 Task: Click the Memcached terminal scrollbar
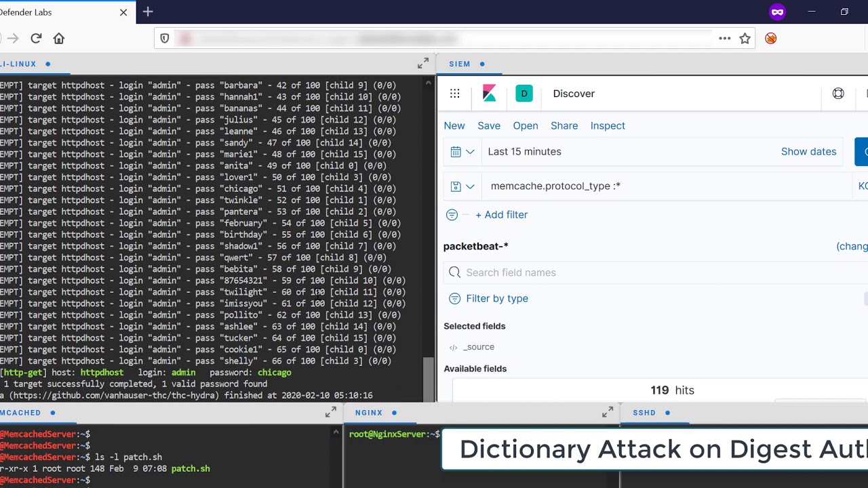point(336,457)
